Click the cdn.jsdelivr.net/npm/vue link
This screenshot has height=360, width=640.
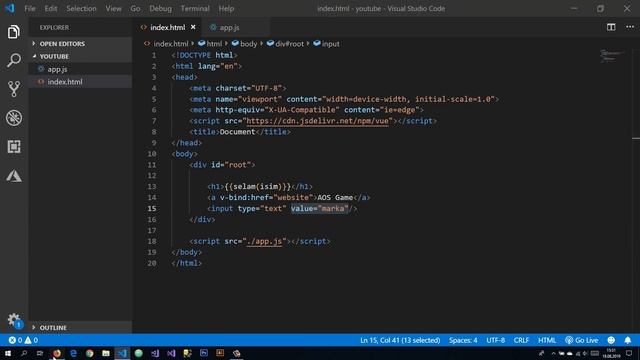tap(319, 121)
